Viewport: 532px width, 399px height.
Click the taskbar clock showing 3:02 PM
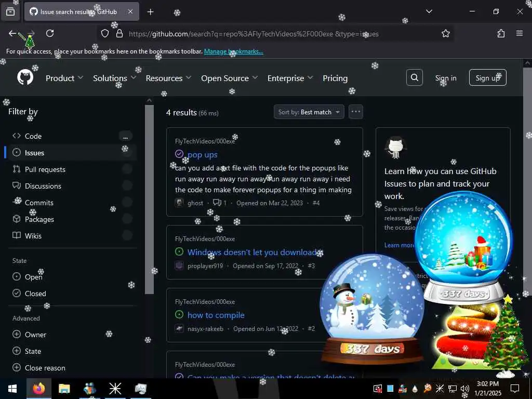coord(487,389)
